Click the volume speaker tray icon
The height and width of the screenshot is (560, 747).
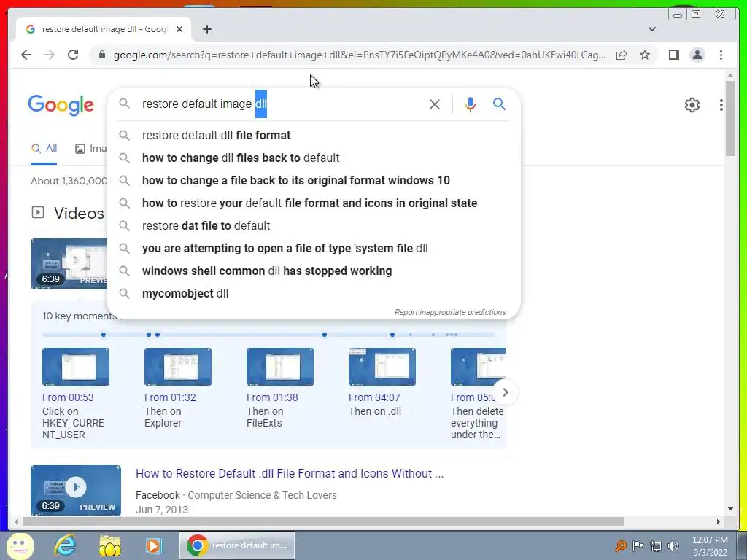[673, 546]
